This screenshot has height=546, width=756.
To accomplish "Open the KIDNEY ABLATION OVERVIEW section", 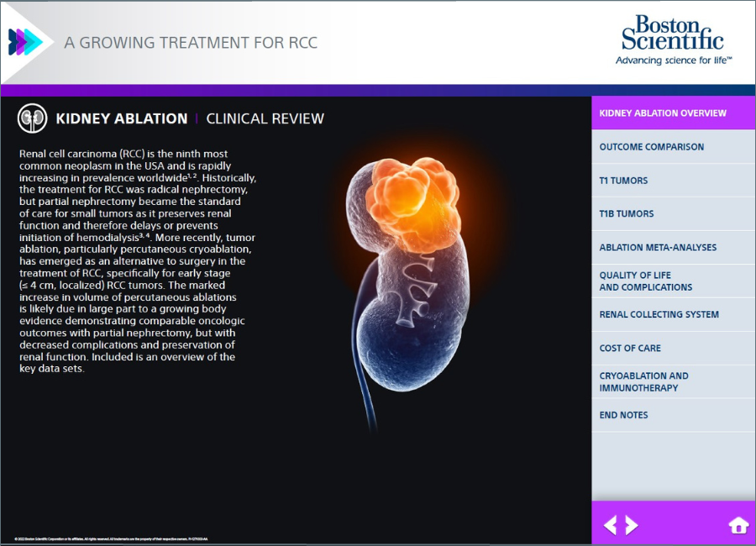I will (x=672, y=113).
